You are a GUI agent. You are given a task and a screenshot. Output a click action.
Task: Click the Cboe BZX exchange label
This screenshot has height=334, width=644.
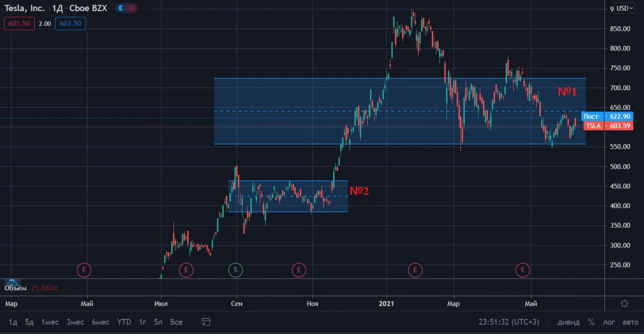click(x=89, y=9)
